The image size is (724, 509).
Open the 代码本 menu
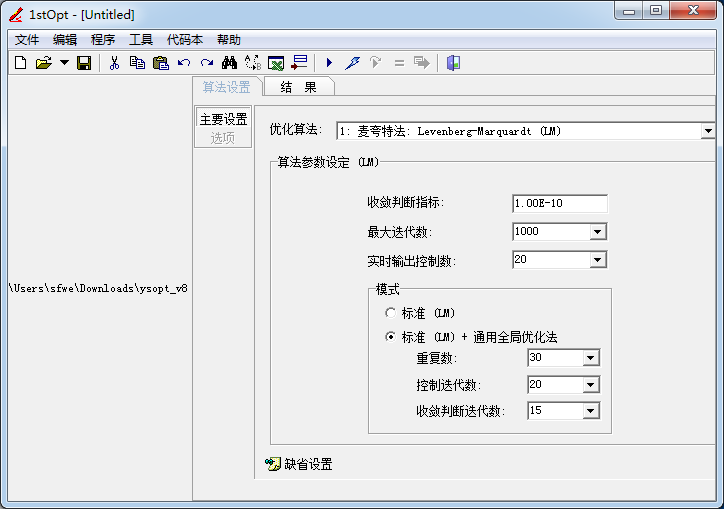[185, 40]
